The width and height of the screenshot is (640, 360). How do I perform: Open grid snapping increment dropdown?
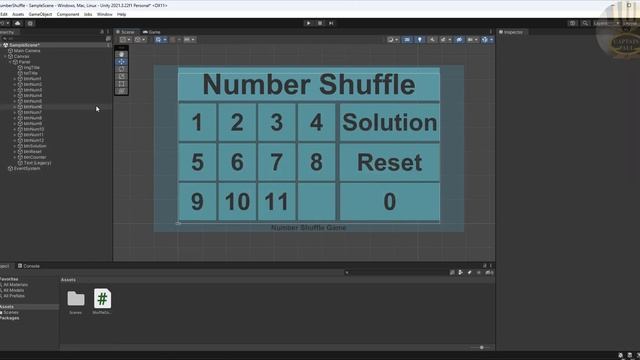click(x=189, y=40)
